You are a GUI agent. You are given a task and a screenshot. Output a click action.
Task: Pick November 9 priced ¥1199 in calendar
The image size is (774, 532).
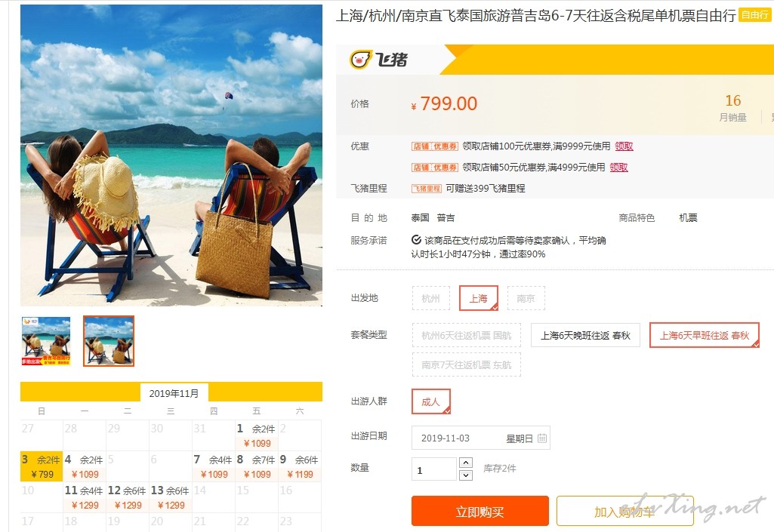pos(300,466)
